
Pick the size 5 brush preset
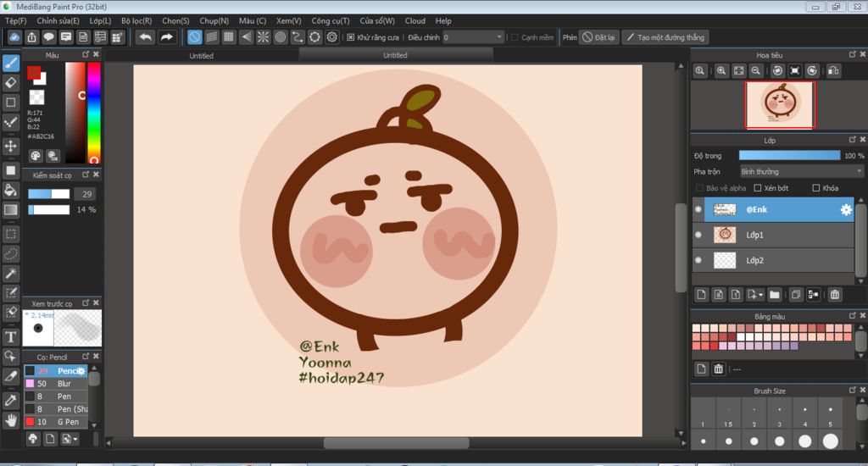coord(831,415)
